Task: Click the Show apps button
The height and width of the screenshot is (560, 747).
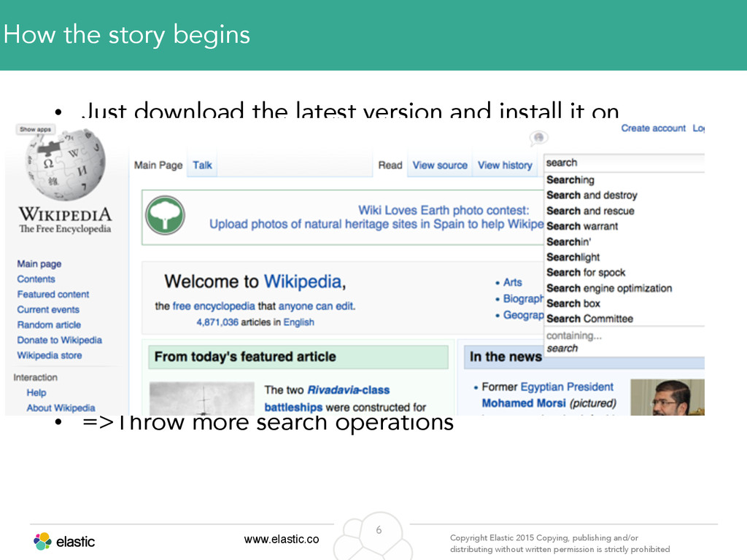Action: click(x=35, y=129)
